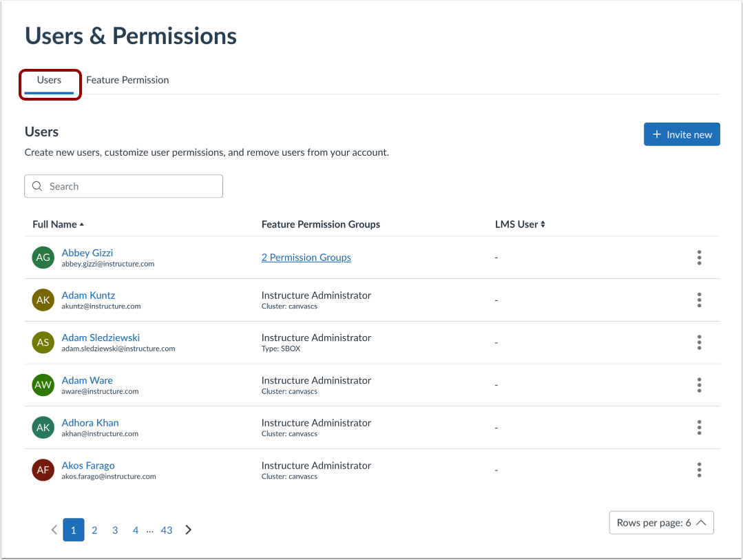Select page 3 in pagination
The width and height of the screenshot is (743, 560).
[x=115, y=530]
